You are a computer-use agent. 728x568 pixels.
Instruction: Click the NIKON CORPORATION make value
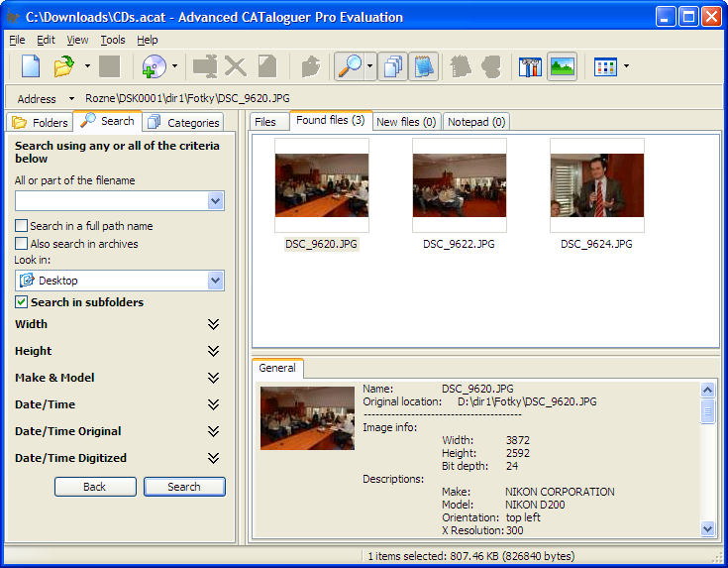pyautogui.click(x=560, y=492)
